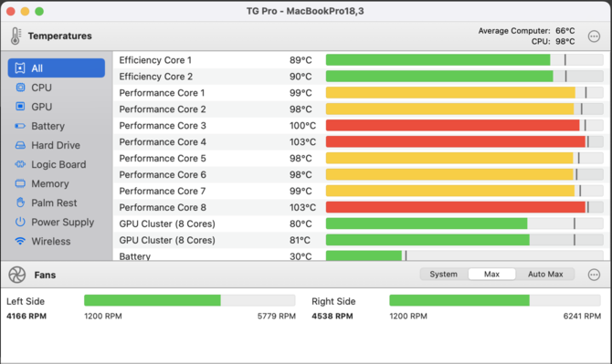Screen dimensions: 612x364
Task: Open the GPU sidebar label
Action: (42, 107)
